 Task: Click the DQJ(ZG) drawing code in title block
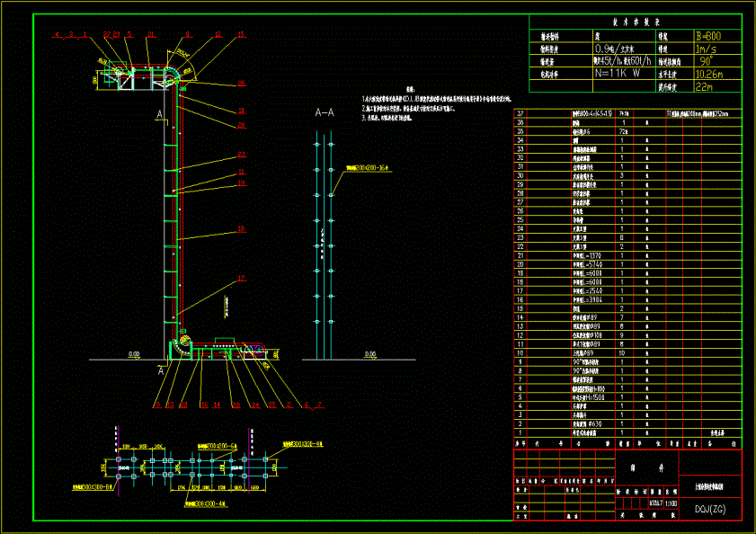710,509
